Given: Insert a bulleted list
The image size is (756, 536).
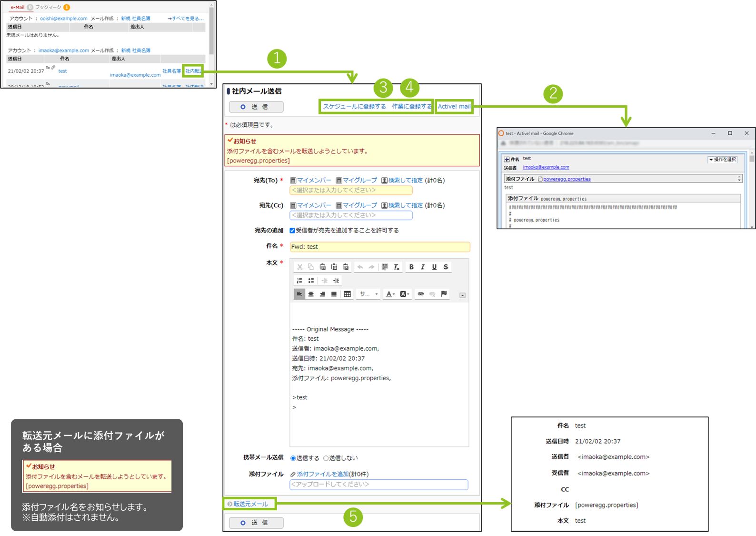Looking at the screenshot, I should 311,281.
